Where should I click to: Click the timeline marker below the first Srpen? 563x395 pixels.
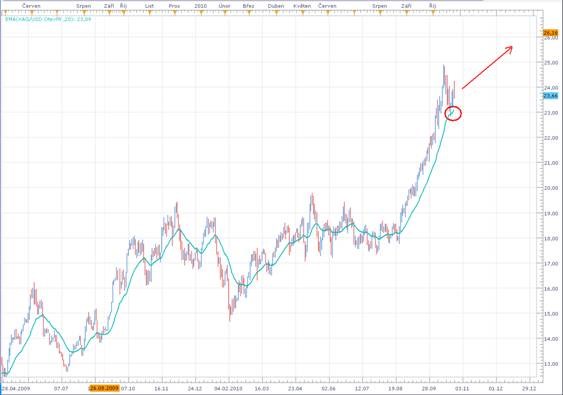point(83,13)
